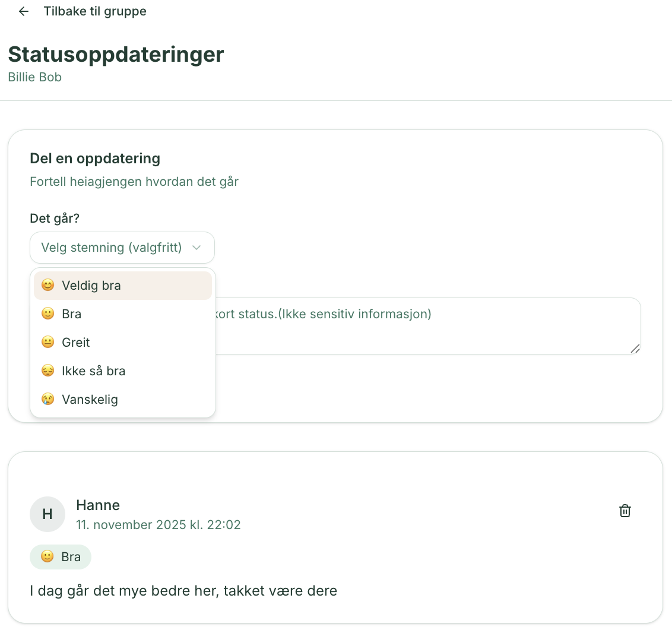Click Hanne's Bra mood badge
Screen dimensions: 672x633
coord(60,556)
